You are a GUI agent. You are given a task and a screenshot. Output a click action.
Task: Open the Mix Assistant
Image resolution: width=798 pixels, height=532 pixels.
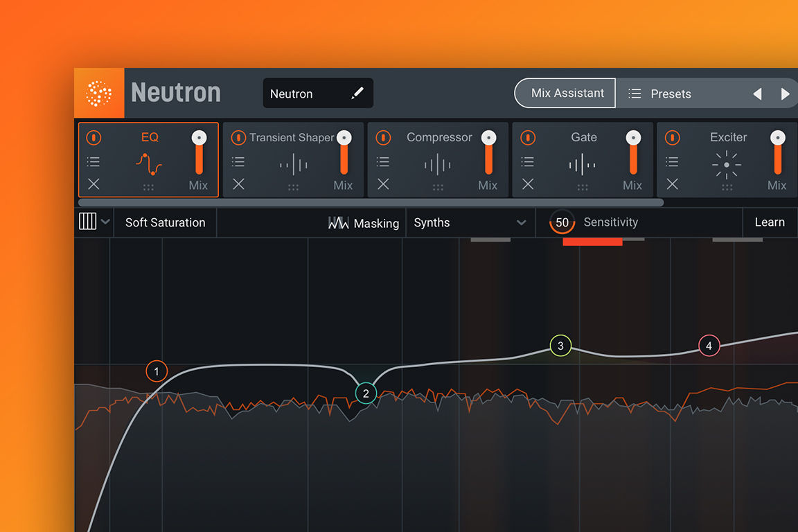tap(565, 93)
